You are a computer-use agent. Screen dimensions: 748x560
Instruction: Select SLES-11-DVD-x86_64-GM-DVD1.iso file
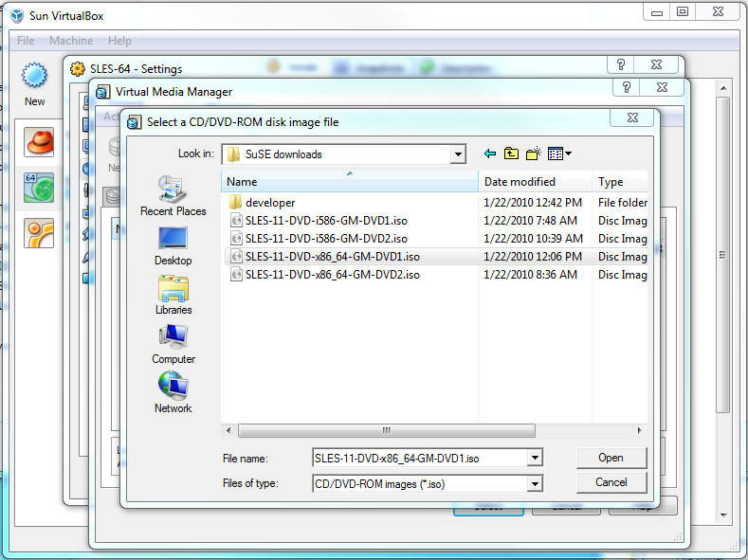point(324,257)
